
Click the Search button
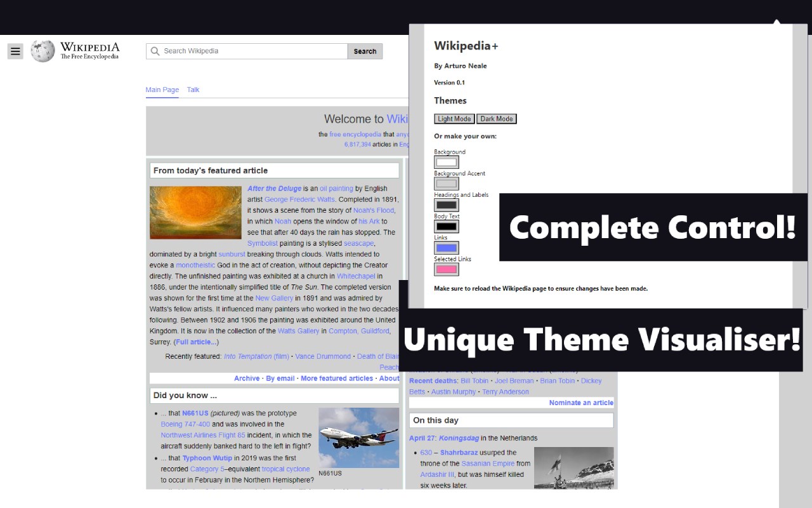click(x=365, y=51)
